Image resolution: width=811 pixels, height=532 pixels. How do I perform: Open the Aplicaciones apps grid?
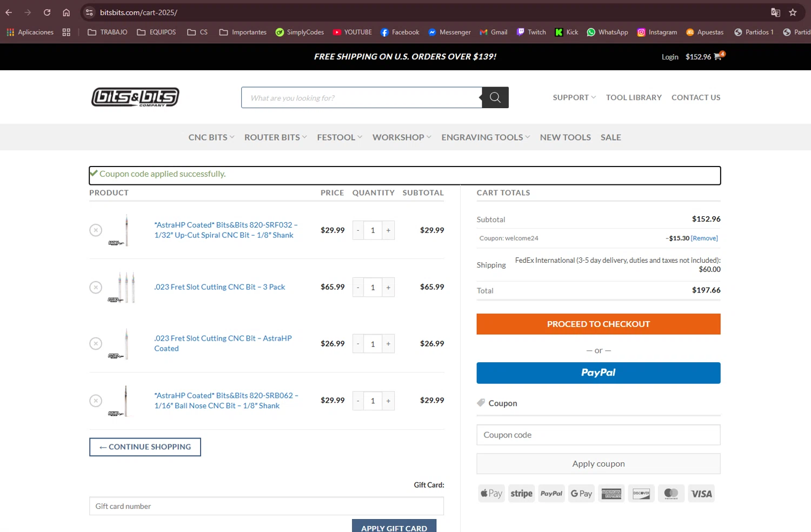click(x=30, y=32)
